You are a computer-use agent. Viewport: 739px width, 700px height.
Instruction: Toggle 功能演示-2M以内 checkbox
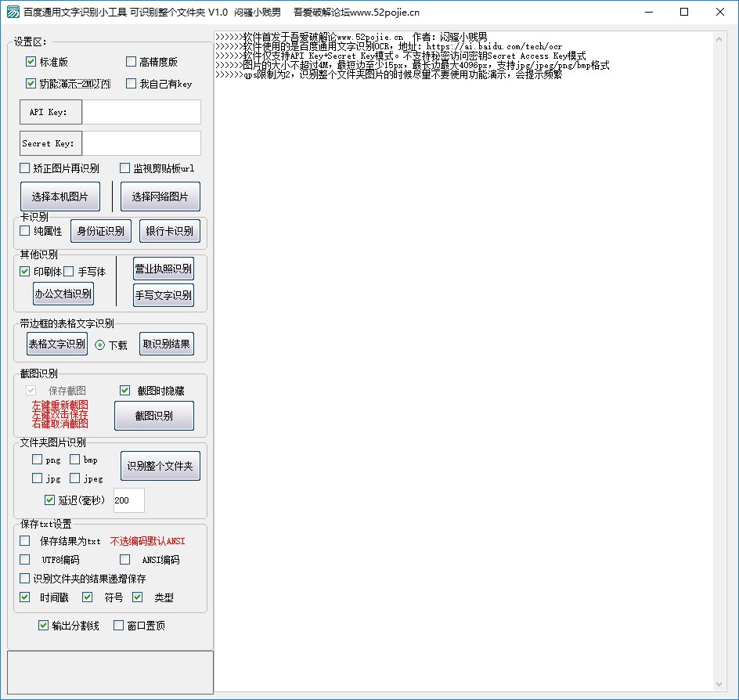point(31,84)
